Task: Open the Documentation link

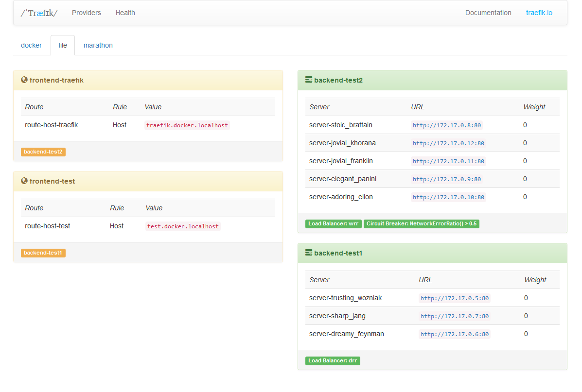Action: 488,13
